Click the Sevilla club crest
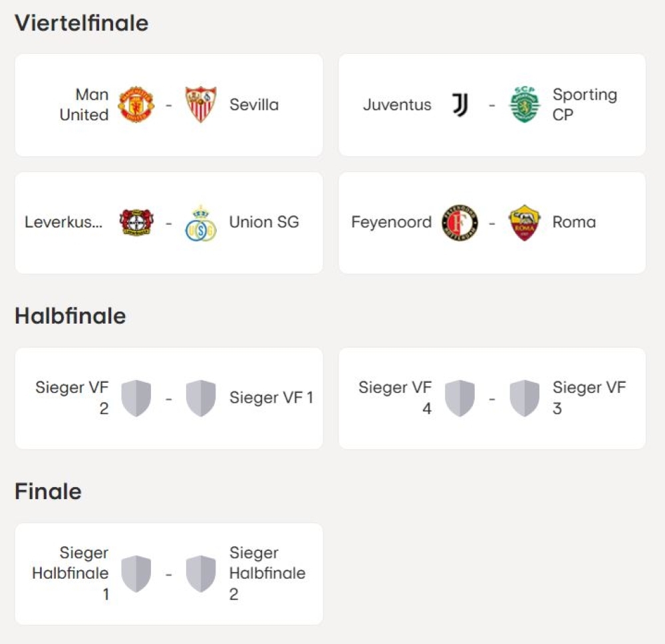 click(201, 104)
